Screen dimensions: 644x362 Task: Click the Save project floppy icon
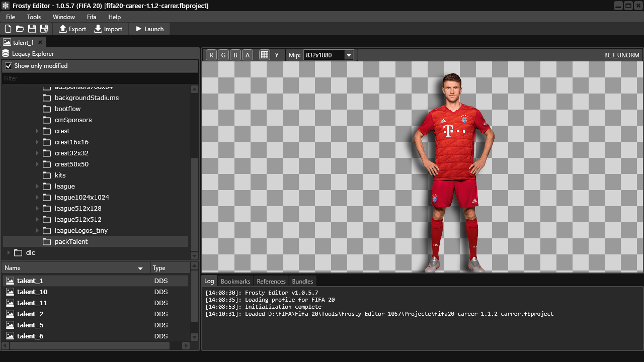click(32, 29)
